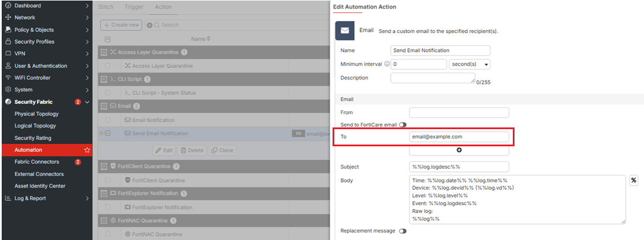Click the Edit button under selected row

(164, 150)
